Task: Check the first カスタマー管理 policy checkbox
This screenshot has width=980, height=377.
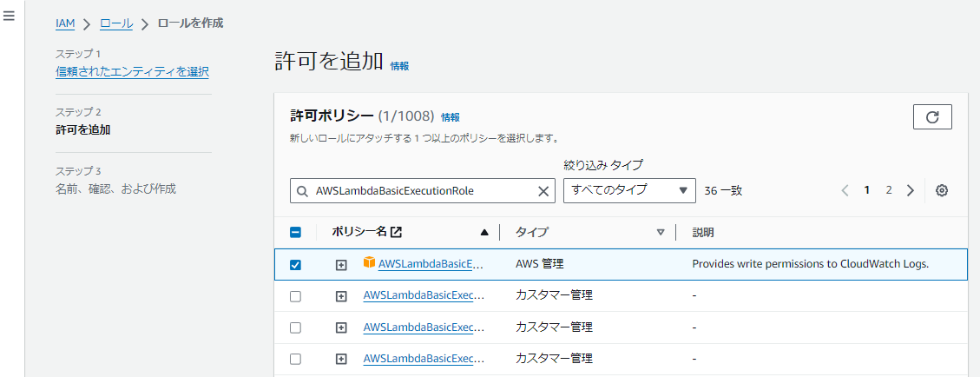Action: tap(296, 296)
